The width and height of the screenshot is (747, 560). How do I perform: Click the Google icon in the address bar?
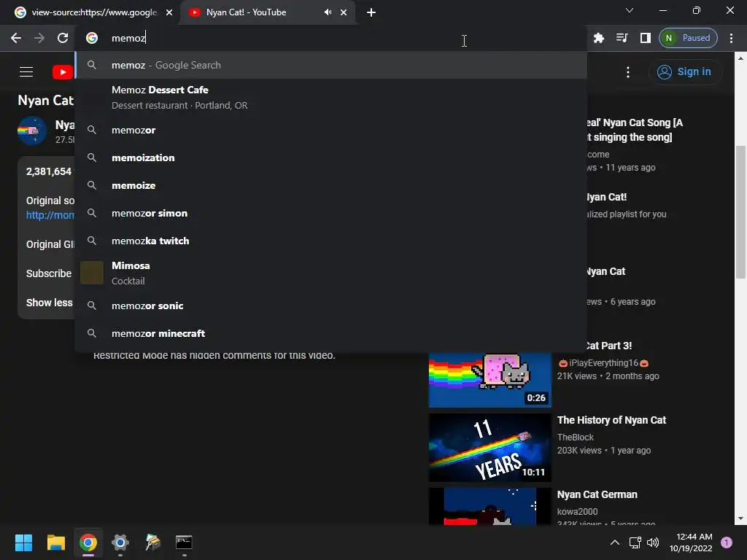[x=92, y=38]
